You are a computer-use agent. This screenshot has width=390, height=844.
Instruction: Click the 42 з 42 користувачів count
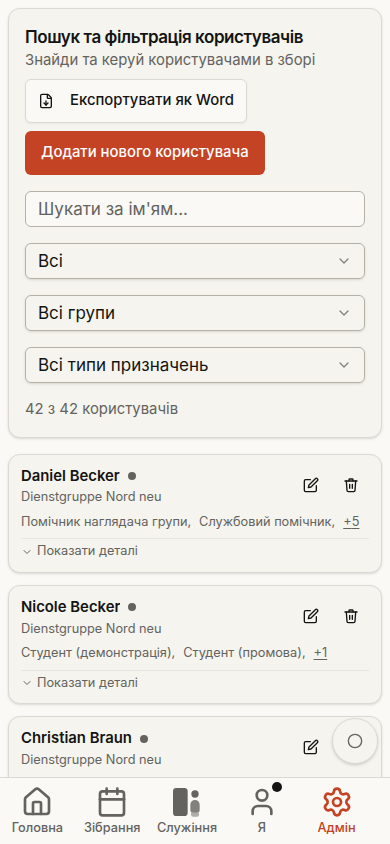102,409
